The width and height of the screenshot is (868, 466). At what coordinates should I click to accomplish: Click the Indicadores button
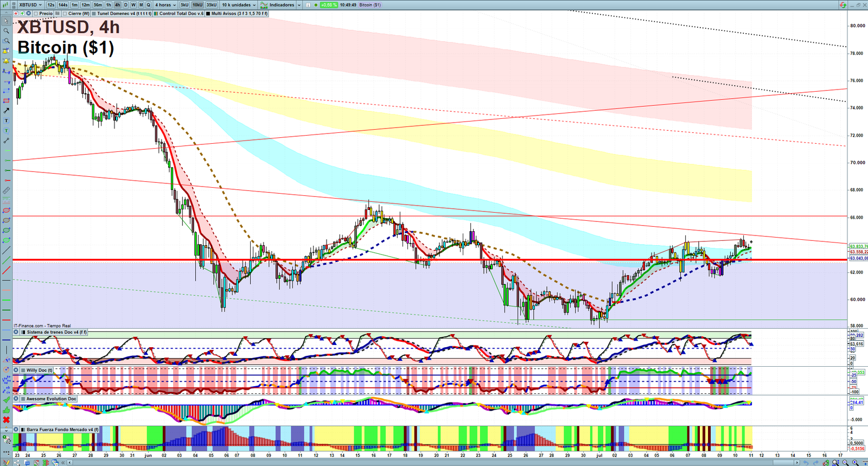pyautogui.click(x=277, y=5)
